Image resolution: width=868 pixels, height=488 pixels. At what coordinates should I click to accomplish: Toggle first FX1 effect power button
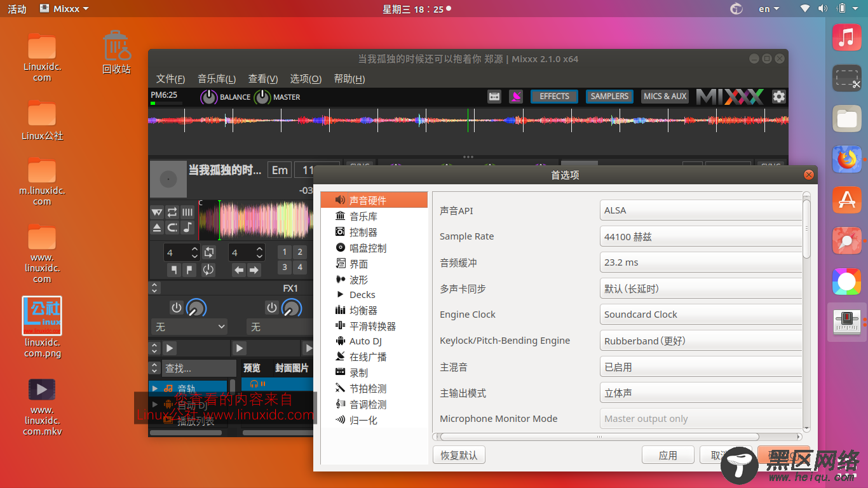[177, 308]
